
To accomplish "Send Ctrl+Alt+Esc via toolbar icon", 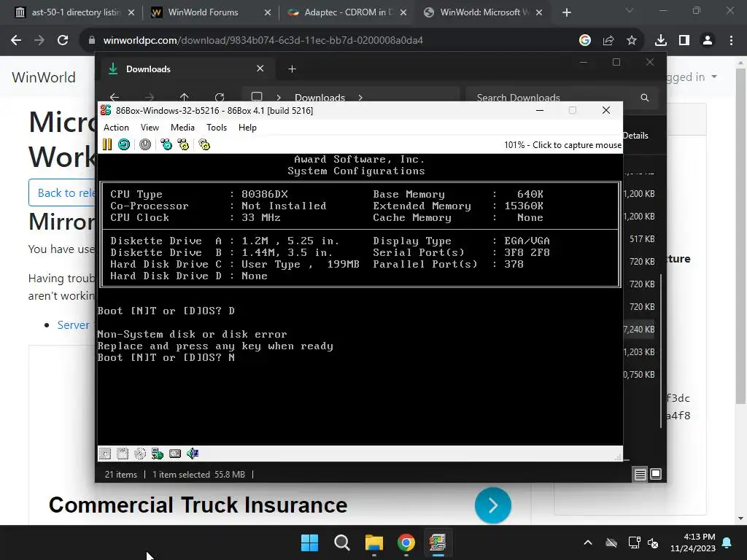I will (x=183, y=144).
